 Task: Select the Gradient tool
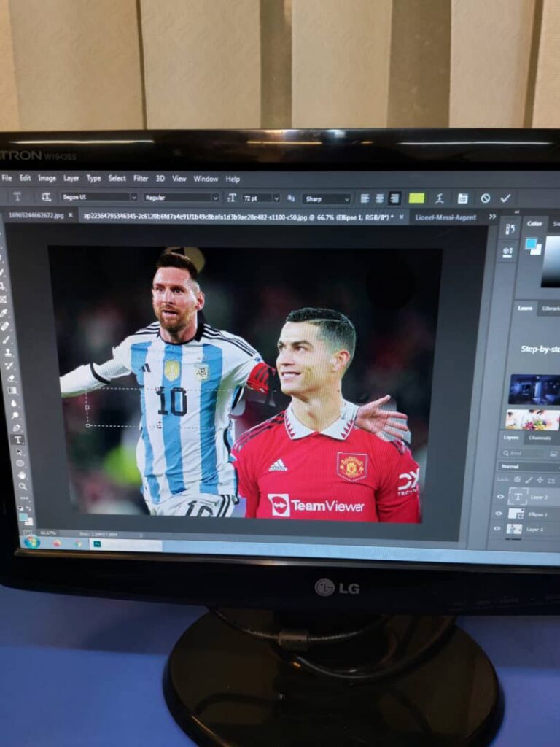click(11, 390)
